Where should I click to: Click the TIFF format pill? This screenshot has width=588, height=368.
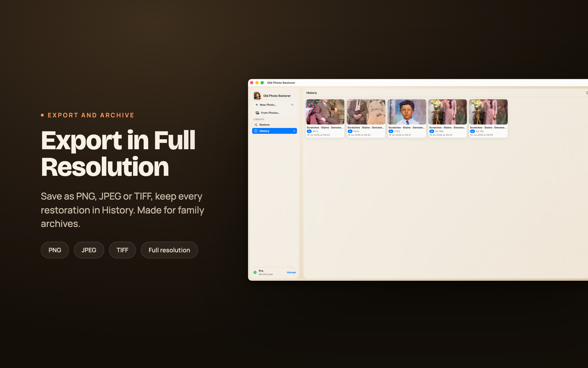coord(122,250)
